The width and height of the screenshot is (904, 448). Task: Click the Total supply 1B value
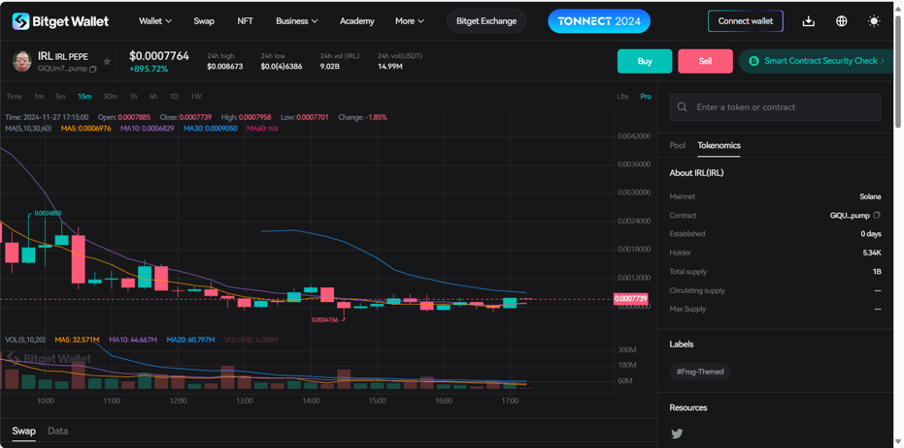876,272
